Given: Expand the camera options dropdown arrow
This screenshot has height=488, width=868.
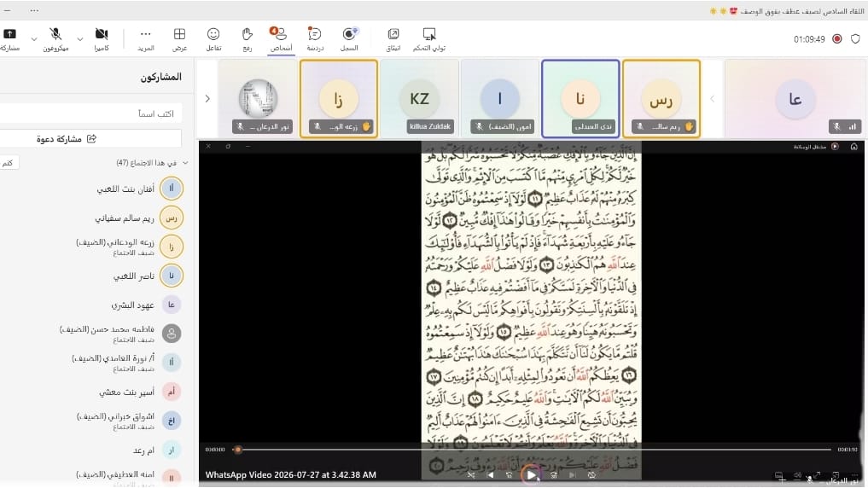Looking at the screenshot, I should (x=80, y=39).
